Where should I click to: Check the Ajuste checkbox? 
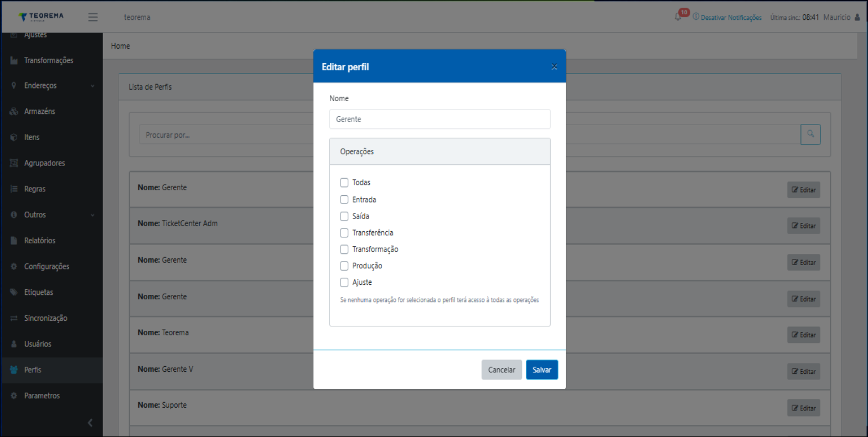click(344, 283)
